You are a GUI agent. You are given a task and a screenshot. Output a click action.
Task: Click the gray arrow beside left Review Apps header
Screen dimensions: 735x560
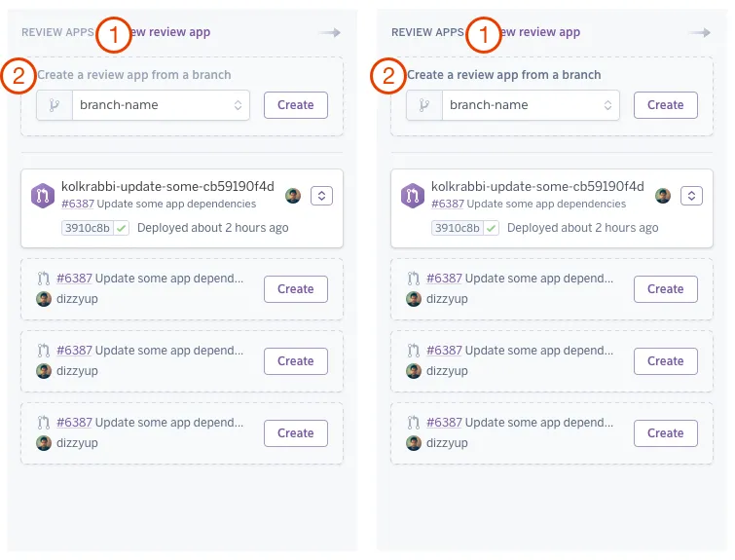(x=329, y=32)
